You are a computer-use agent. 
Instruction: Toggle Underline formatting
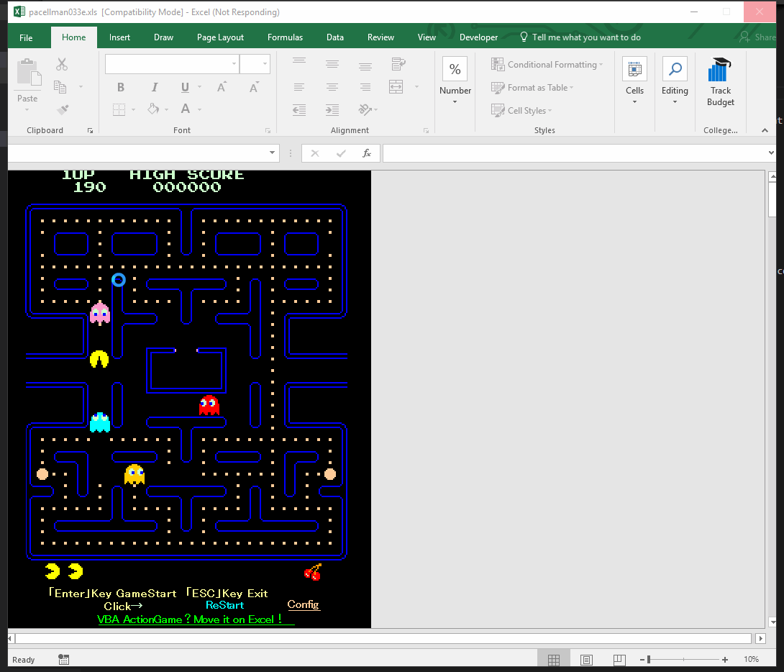(x=185, y=87)
